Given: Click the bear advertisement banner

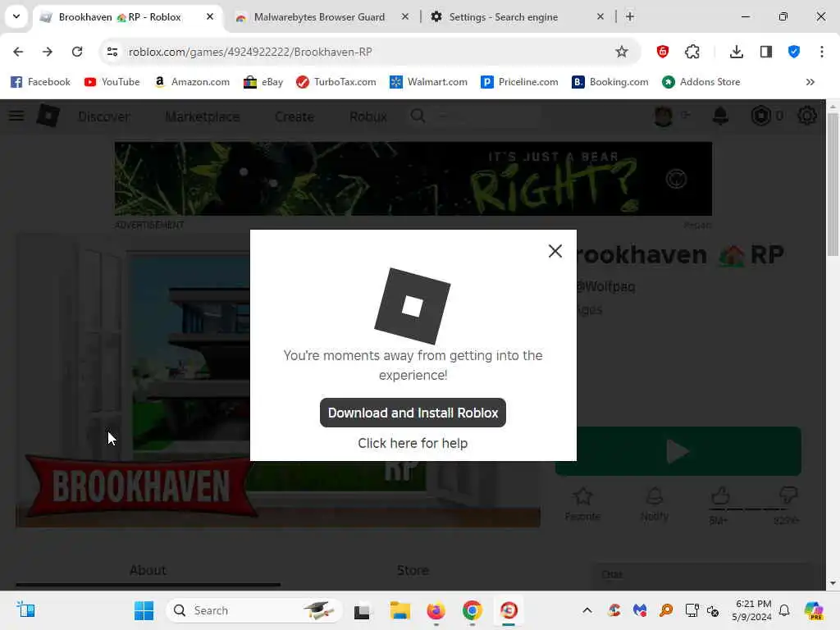Looking at the screenshot, I should pyautogui.click(x=413, y=178).
